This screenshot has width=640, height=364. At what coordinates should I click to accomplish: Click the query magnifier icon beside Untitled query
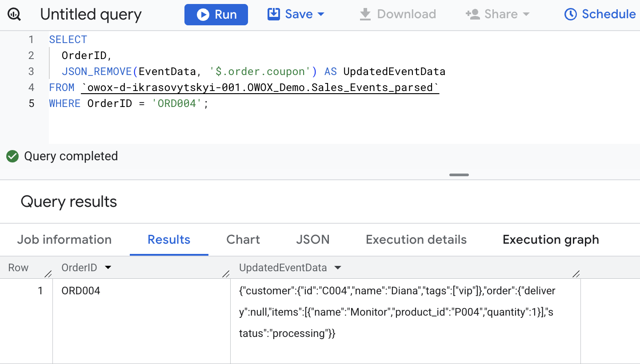14,15
